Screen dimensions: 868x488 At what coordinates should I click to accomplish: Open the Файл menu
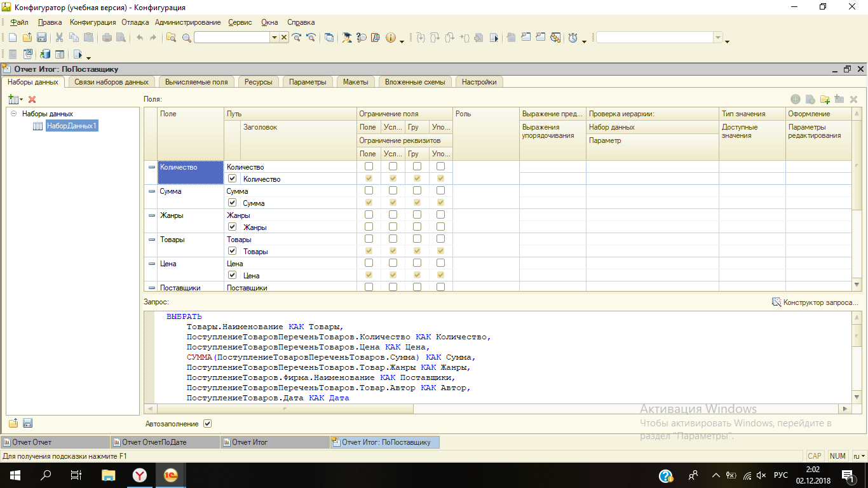click(20, 22)
